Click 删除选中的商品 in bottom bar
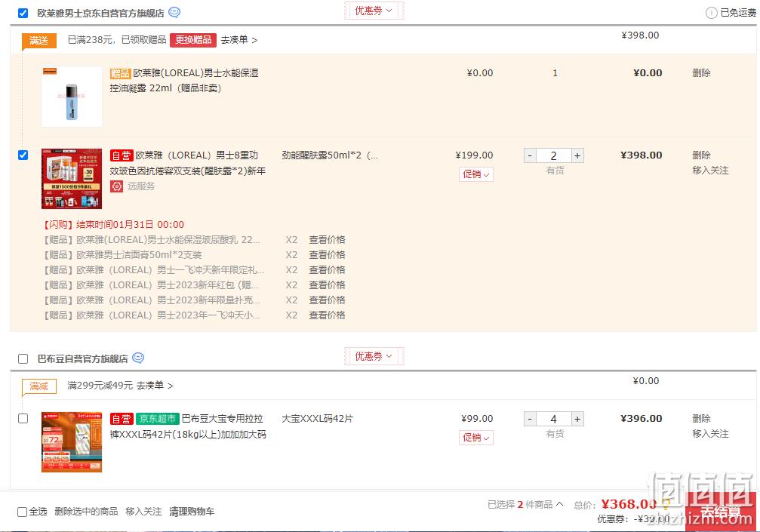760x532 pixels. click(x=86, y=512)
